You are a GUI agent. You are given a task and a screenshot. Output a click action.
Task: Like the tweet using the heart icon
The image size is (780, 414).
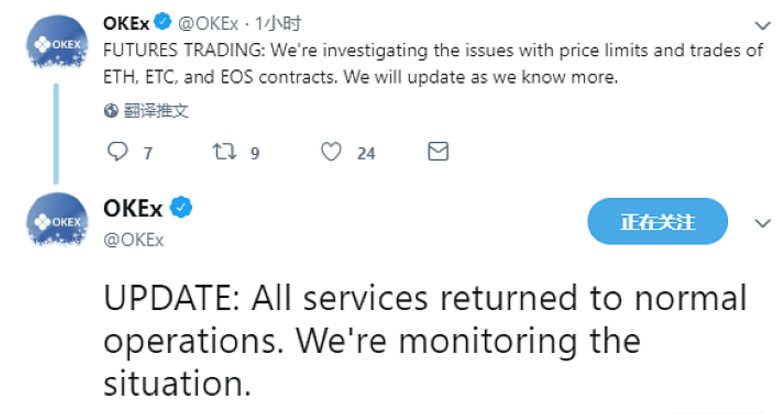331,152
